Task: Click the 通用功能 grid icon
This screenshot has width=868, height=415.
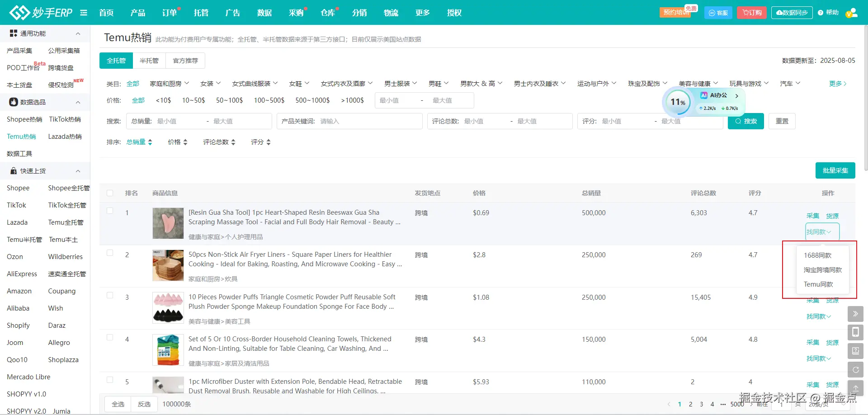Action: tap(14, 33)
